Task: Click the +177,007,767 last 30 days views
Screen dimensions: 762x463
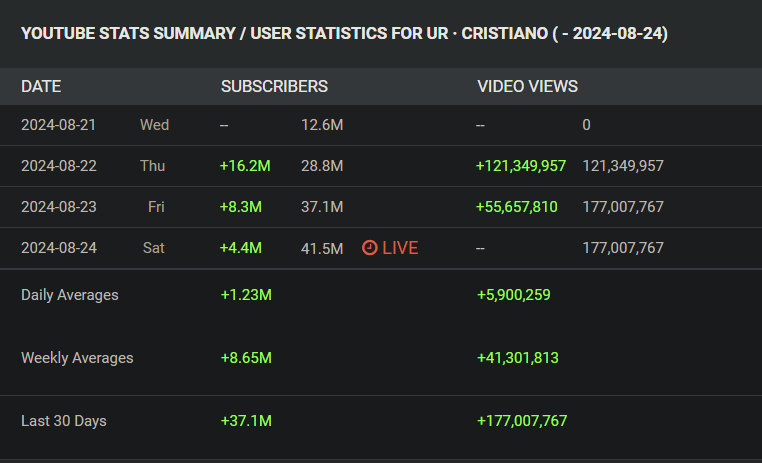Action: click(x=522, y=421)
